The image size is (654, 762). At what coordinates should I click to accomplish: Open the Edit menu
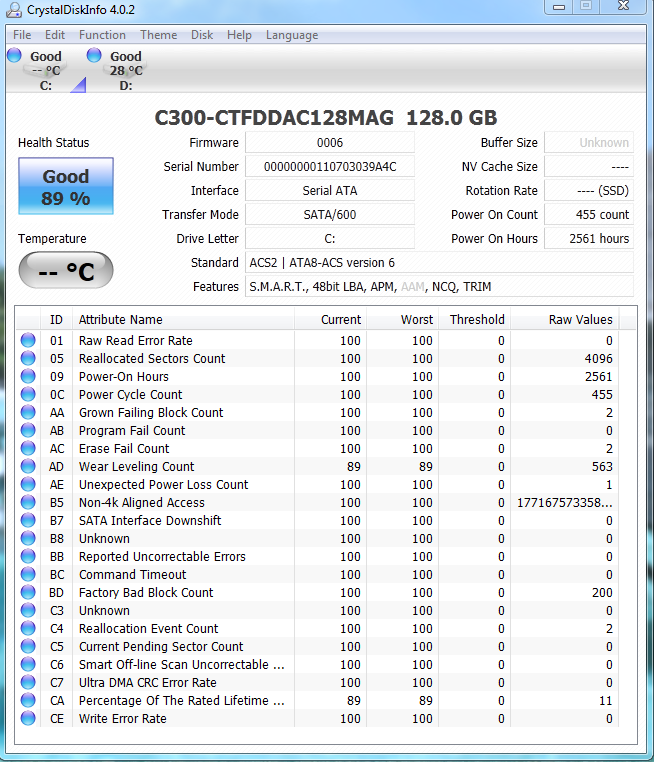click(55, 35)
